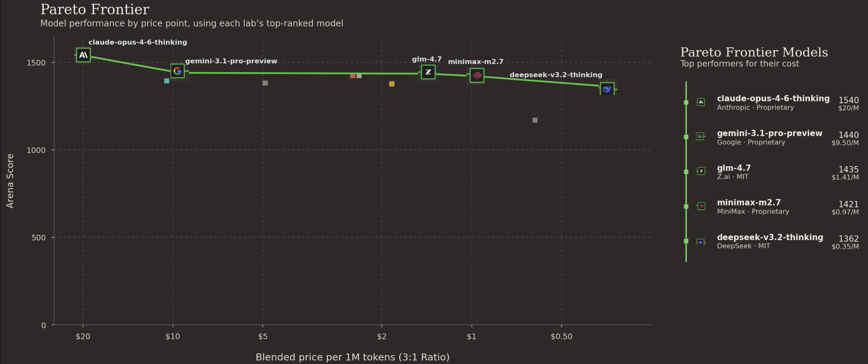868x364 pixels.
Task: Click the Anthropic logo marker on the chart
Action: pyautogui.click(x=83, y=55)
